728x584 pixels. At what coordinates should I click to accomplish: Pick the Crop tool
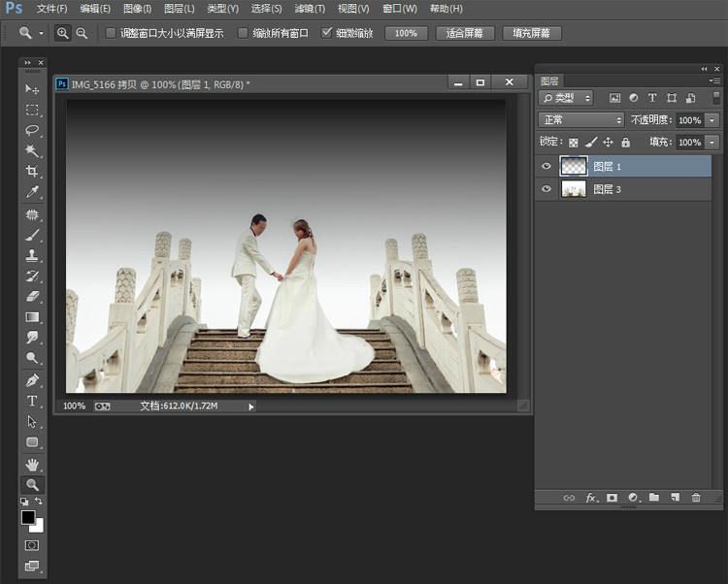[32, 172]
